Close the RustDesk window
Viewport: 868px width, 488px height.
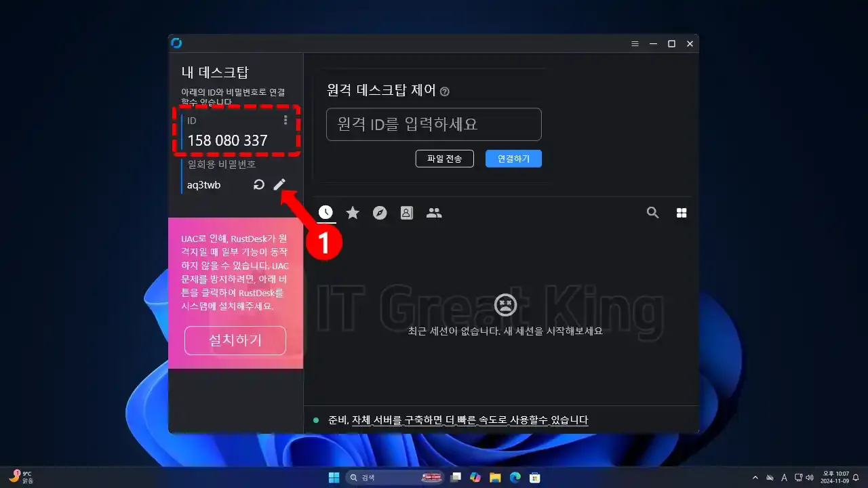690,43
